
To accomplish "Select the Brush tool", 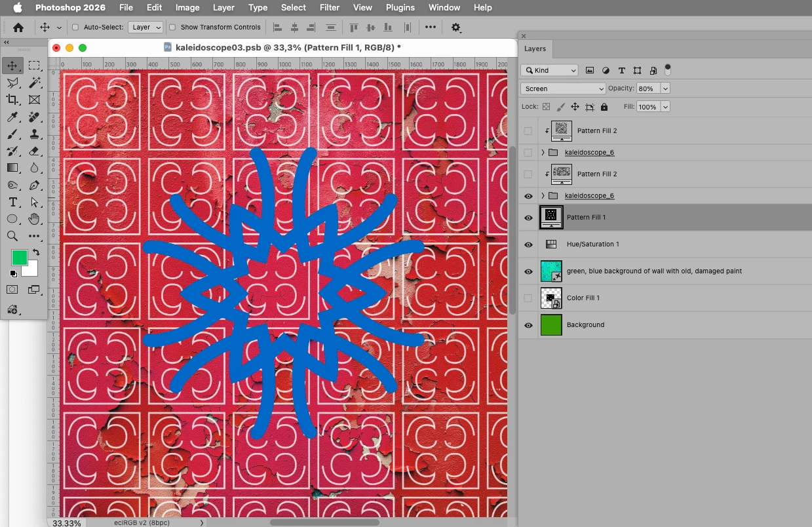I will coord(12,134).
